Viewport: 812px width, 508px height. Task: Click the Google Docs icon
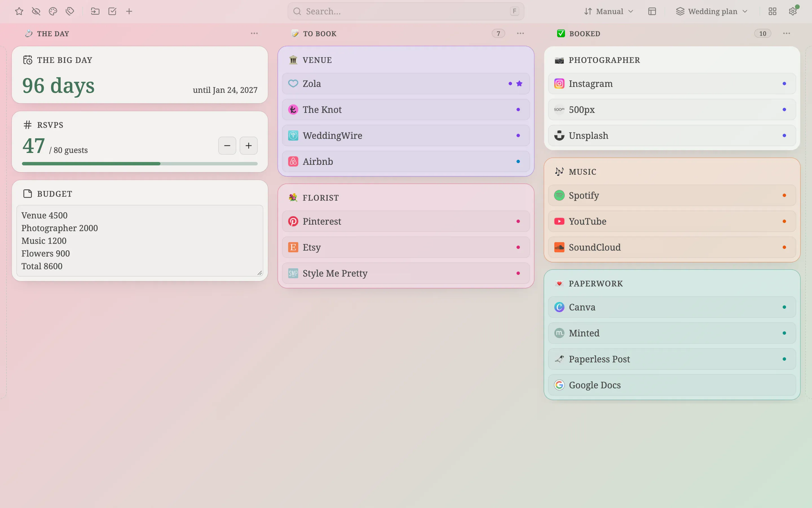559,385
